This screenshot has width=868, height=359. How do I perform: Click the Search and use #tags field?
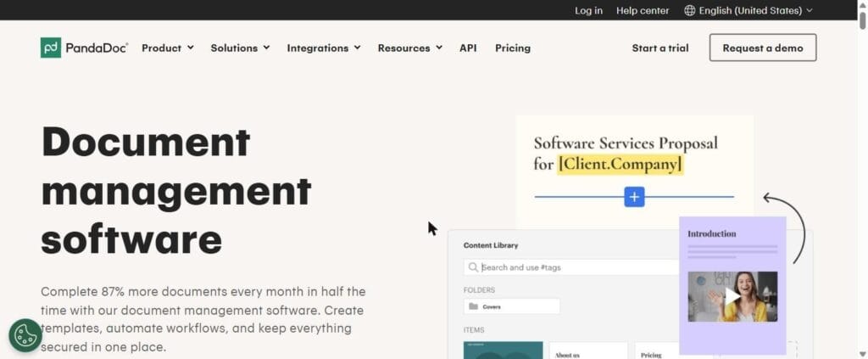pyautogui.click(x=571, y=267)
